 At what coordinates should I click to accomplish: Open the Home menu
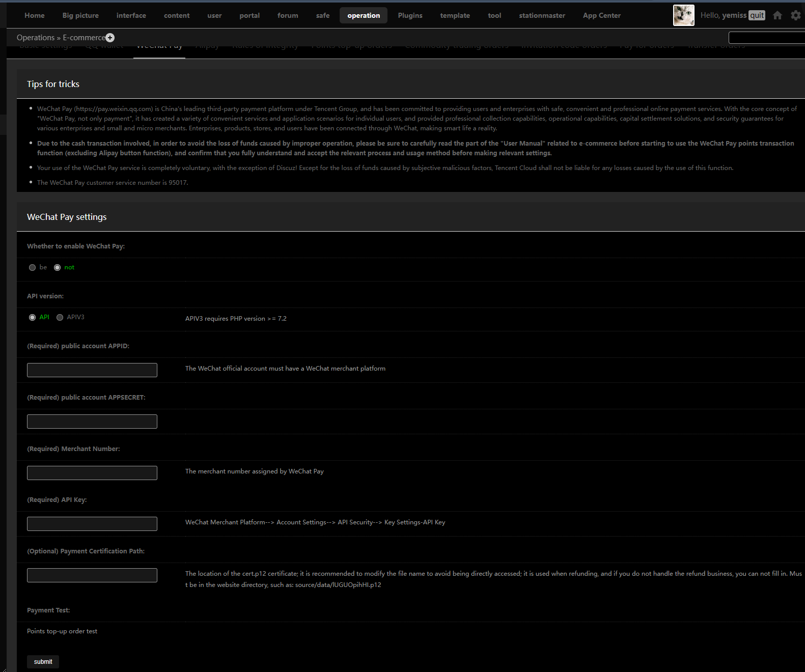35,15
